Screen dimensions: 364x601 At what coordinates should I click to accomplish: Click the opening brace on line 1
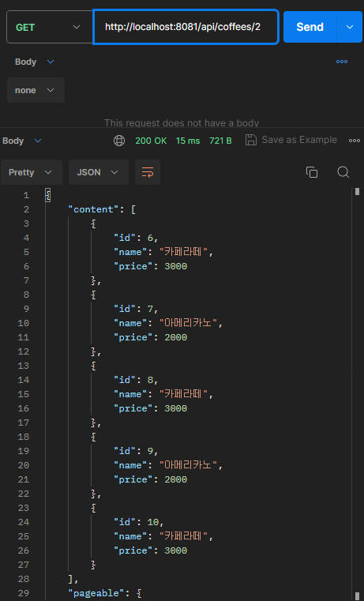click(x=48, y=195)
